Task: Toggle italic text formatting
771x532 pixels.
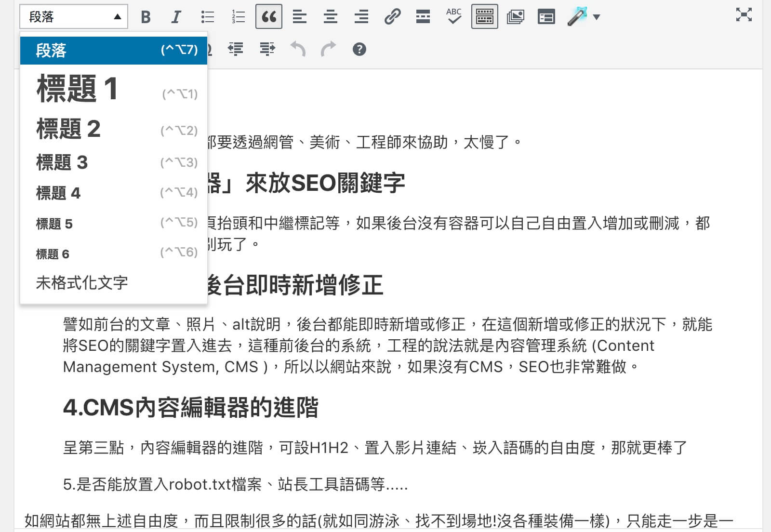Action: pos(176,17)
